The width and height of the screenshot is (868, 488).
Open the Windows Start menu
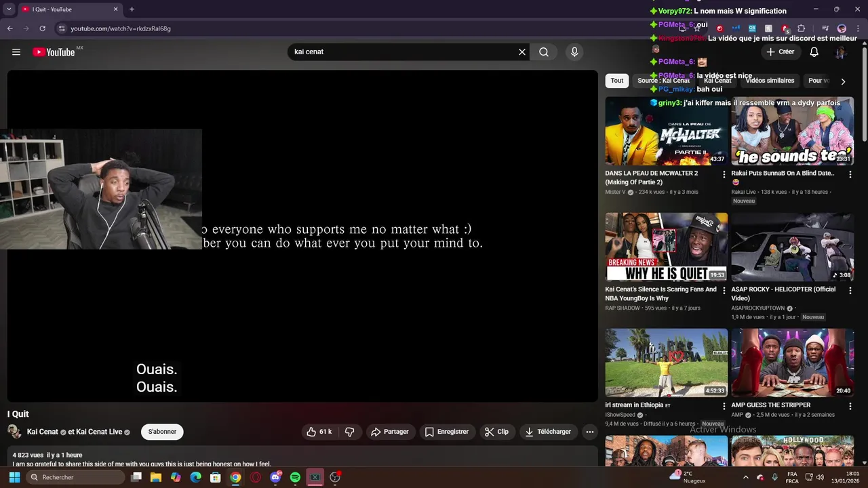[x=14, y=477]
